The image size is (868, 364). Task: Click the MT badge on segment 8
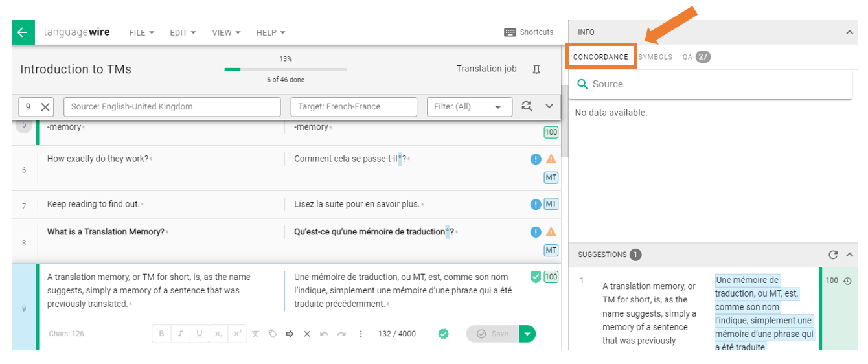[x=551, y=251]
